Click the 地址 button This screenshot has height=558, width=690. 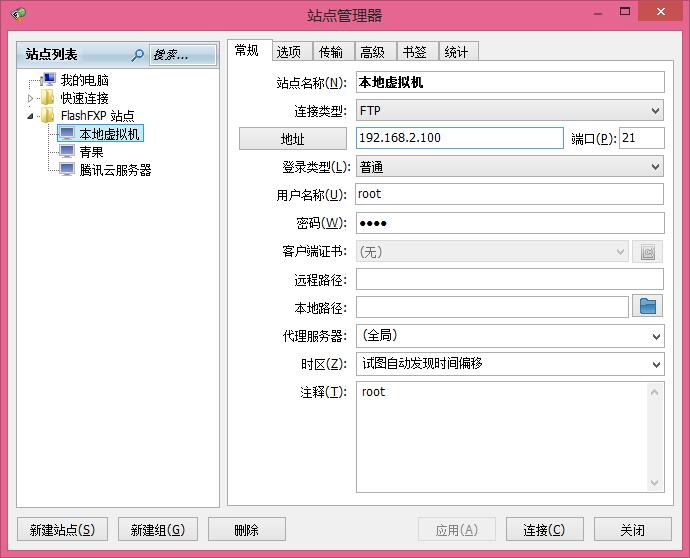[x=293, y=139]
